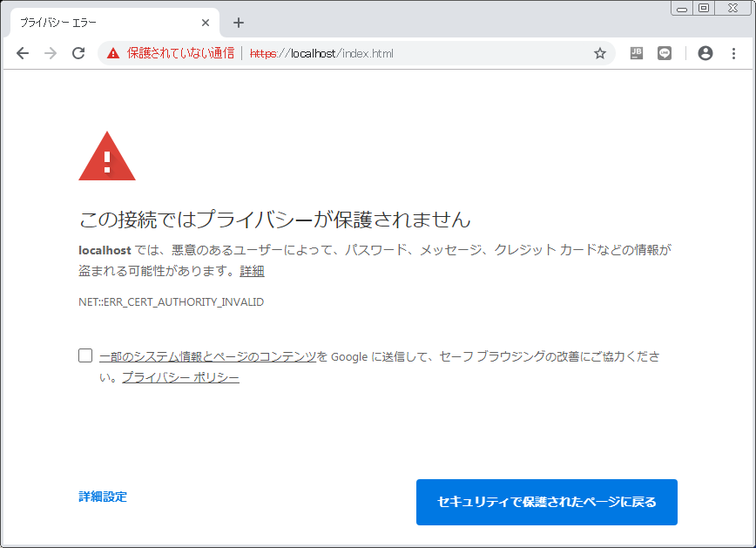Click the back navigation arrow
Screen dimensions: 756x548
click(x=24, y=53)
